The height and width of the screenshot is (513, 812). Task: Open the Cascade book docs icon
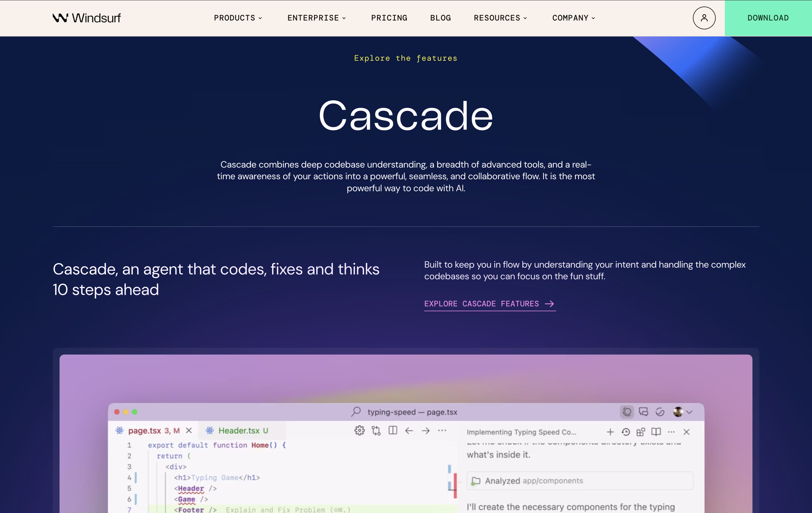tap(656, 432)
